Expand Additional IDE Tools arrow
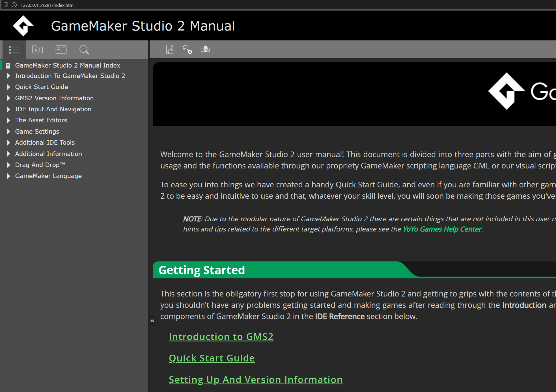Image resolution: width=556 pixels, height=392 pixels. click(8, 142)
